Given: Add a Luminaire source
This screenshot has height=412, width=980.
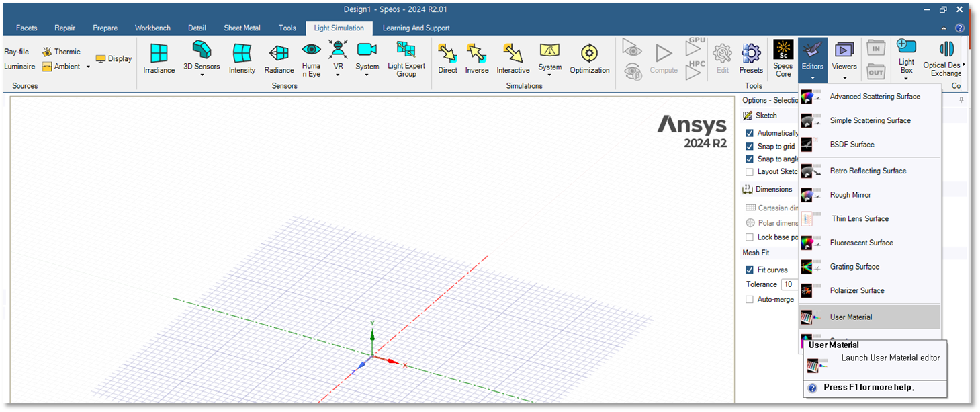Looking at the screenshot, I should [x=19, y=67].
